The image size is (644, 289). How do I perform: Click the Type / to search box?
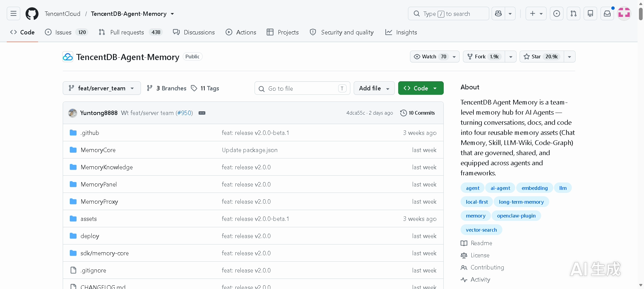click(x=448, y=13)
